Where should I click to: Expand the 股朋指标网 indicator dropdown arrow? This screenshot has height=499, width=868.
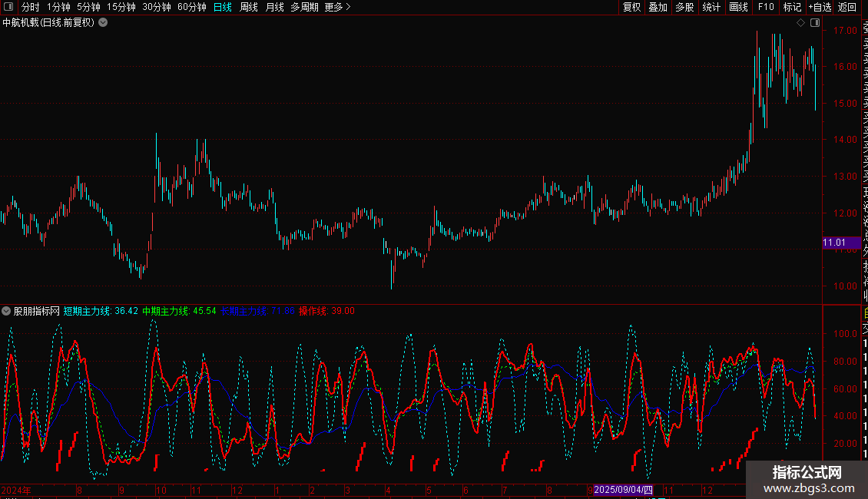[6, 311]
